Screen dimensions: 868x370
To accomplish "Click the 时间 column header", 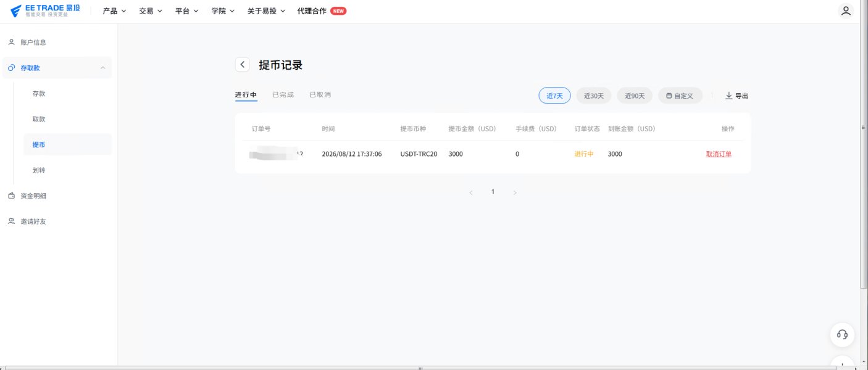I will point(328,129).
